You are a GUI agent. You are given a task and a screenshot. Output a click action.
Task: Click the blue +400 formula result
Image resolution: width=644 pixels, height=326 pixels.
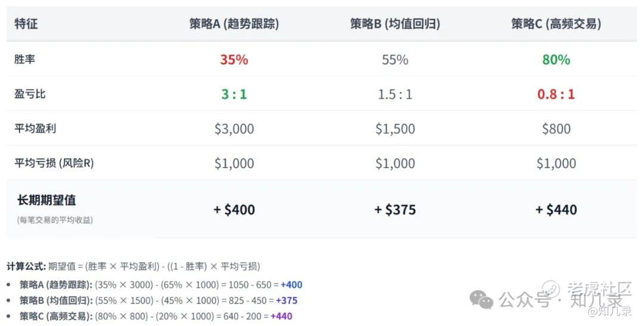292,284
